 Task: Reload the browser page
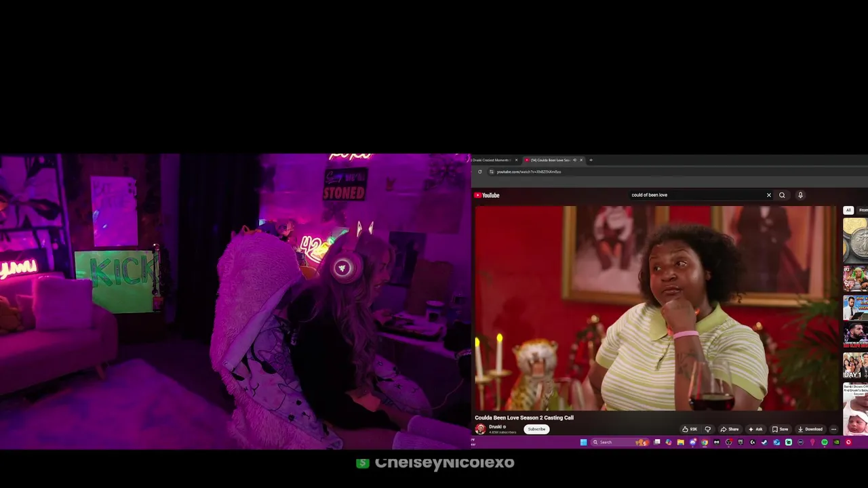479,171
